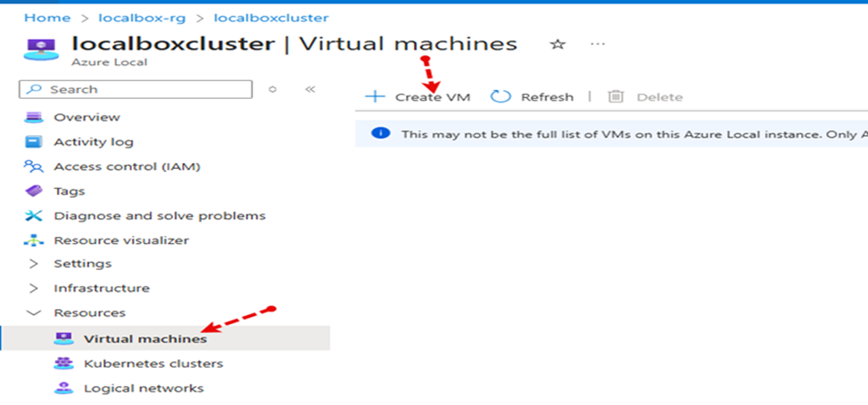Follow the Home breadcrumb link
Screen dimensions: 868x405
point(47,18)
